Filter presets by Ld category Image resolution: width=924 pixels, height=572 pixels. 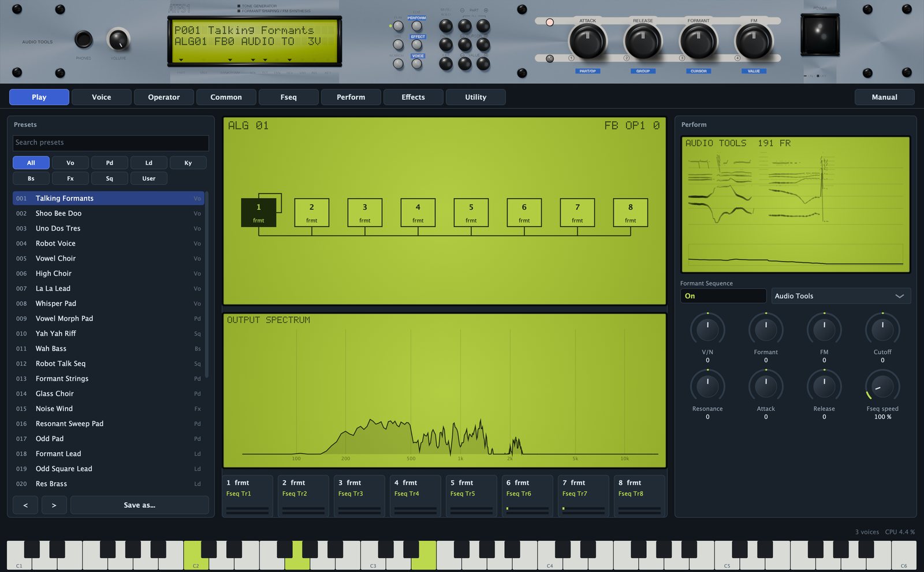tap(149, 163)
